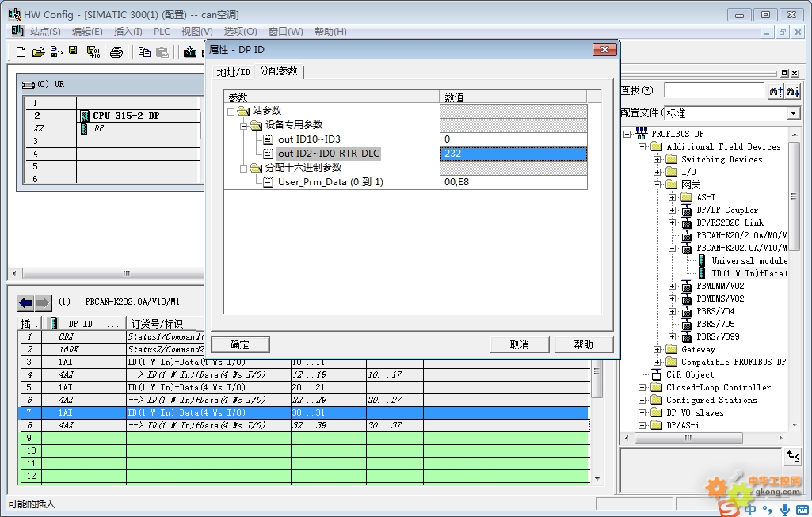Close the 属性 - DP ID dialog
Image resolution: width=812 pixels, height=517 pixels.
pyautogui.click(x=604, y=50)
